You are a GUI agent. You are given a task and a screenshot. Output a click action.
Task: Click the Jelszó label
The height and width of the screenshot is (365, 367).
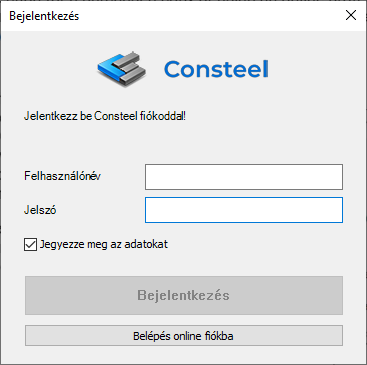pyautogui.click(x=40, y=210)
